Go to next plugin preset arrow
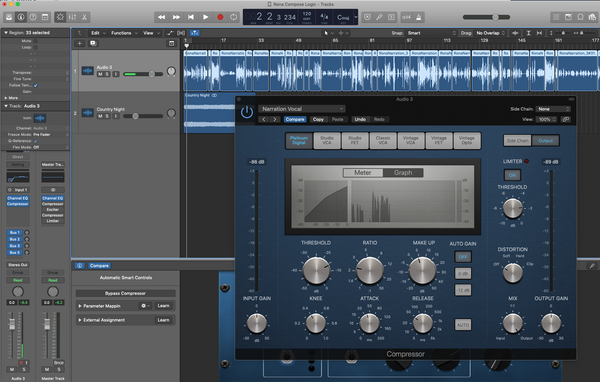 coord(275,119)
